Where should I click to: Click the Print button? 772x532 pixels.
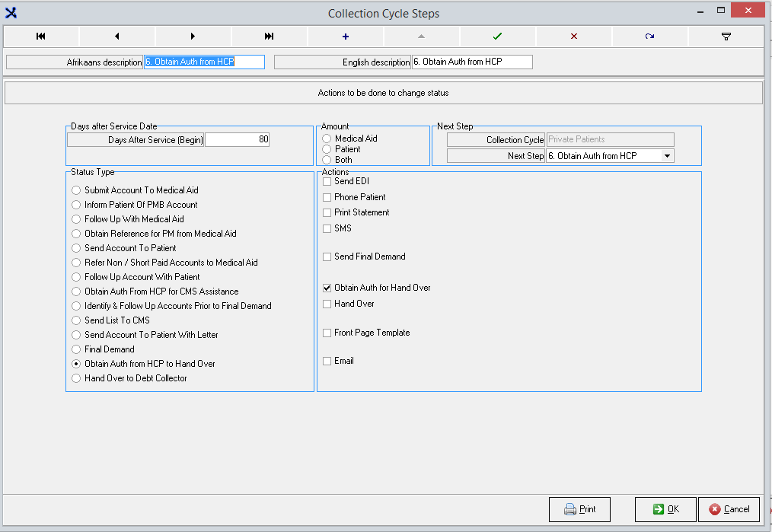(x=579, y=509)
